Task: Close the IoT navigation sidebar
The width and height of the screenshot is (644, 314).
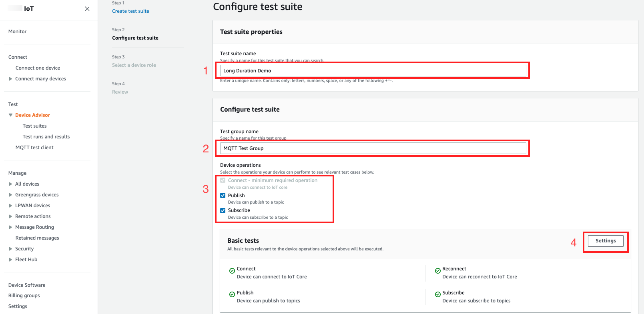Action: [x=87, y=9]
